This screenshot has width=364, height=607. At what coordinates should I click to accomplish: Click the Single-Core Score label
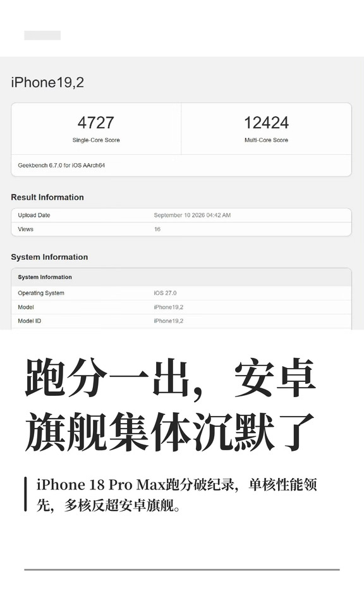pos(96,140)
